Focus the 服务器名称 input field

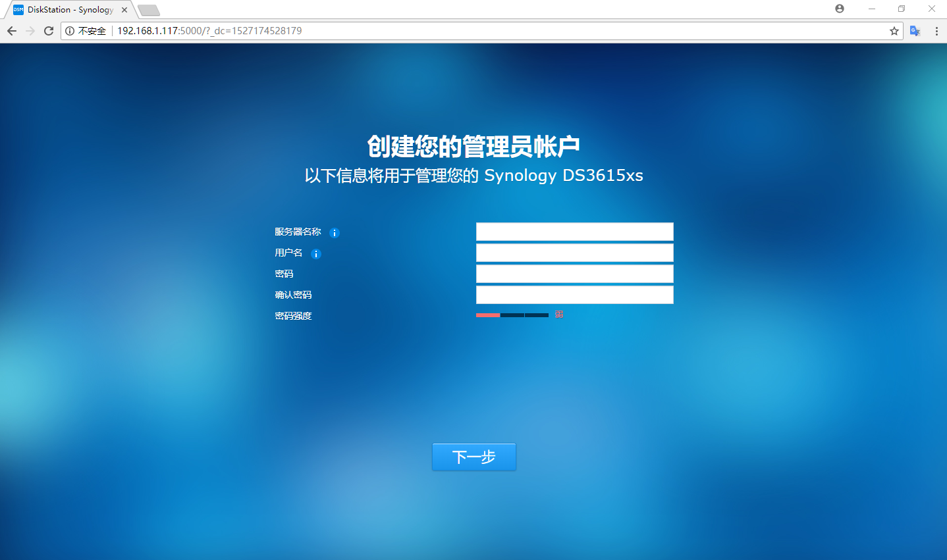(x=575, y=232)
